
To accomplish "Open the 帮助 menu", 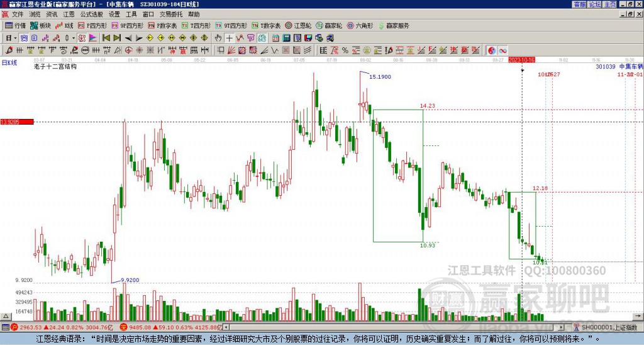I will (x=194, y=14).
